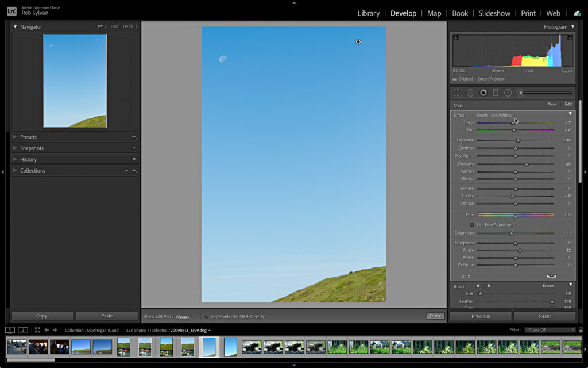This screenshot has height=368, width=588.
Task: Open Show Edit Pins Always dropdown
Action: [185, 317]
